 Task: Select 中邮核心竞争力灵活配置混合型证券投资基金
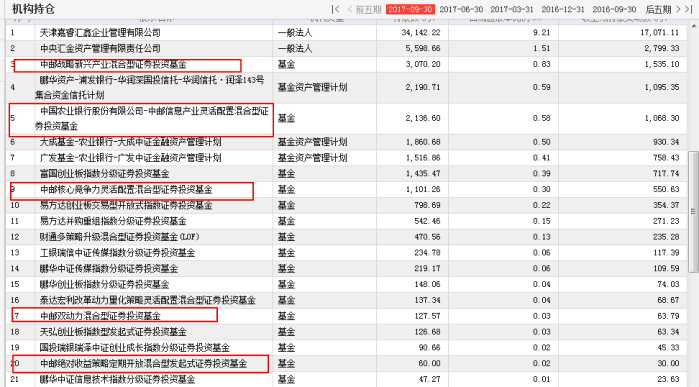[126, 189]
